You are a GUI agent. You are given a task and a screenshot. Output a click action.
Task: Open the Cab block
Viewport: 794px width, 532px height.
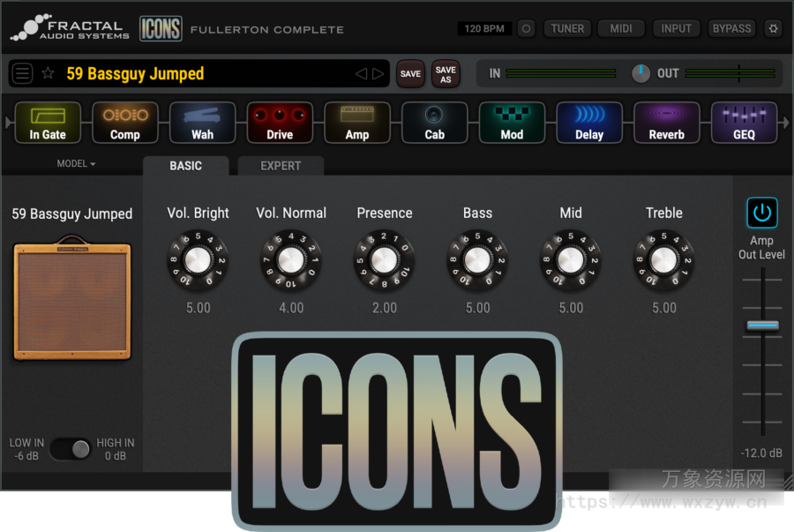click(434, 123)
